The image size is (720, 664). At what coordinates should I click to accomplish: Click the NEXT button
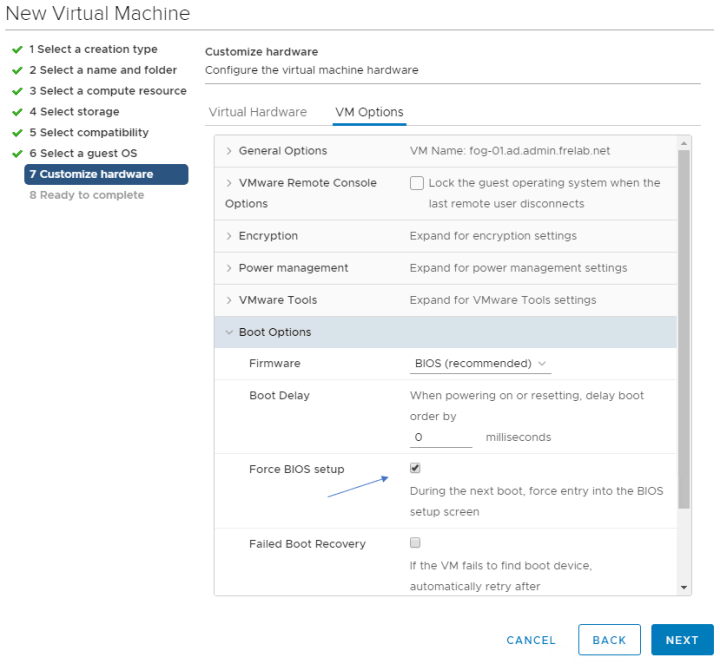point(682,640)
